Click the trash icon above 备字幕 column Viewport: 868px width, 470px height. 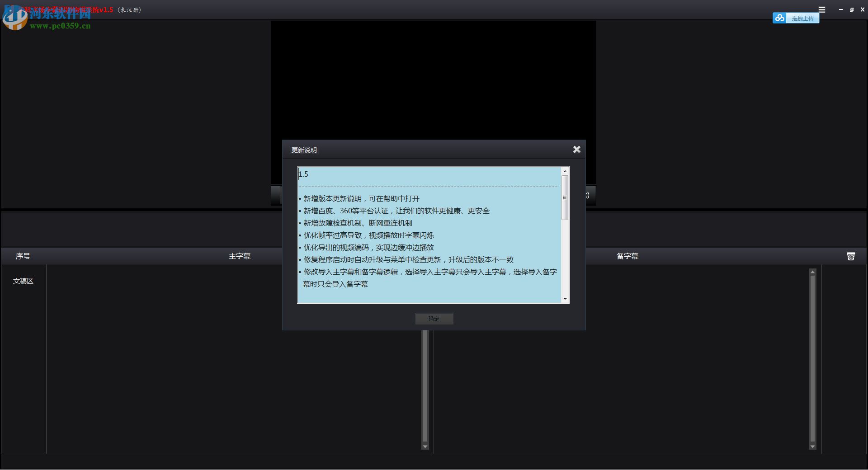[x=851, y=256]
